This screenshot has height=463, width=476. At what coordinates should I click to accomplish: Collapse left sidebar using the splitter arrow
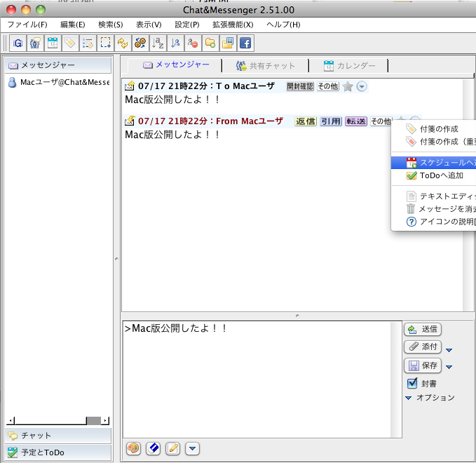click(x=116, y=259)
